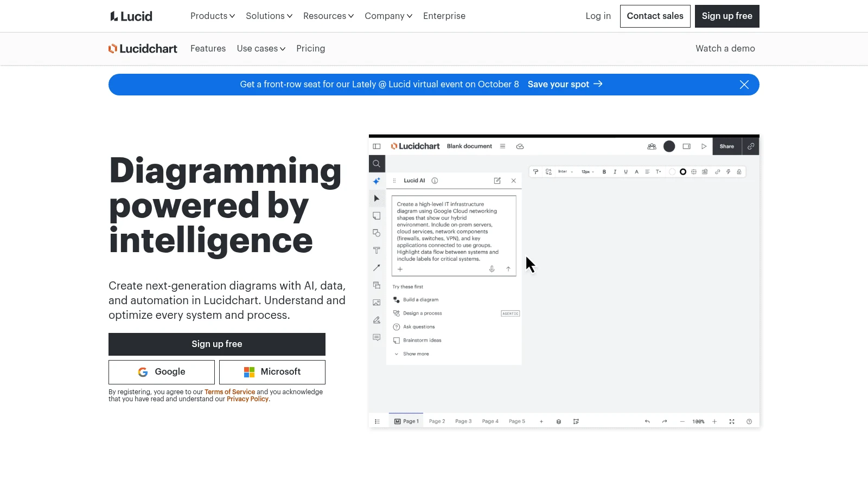Image resolution: width=868 pixels, height=488 pixels.
Task: Click the comment tool icon in sidebar
Action: pos(376,337)
